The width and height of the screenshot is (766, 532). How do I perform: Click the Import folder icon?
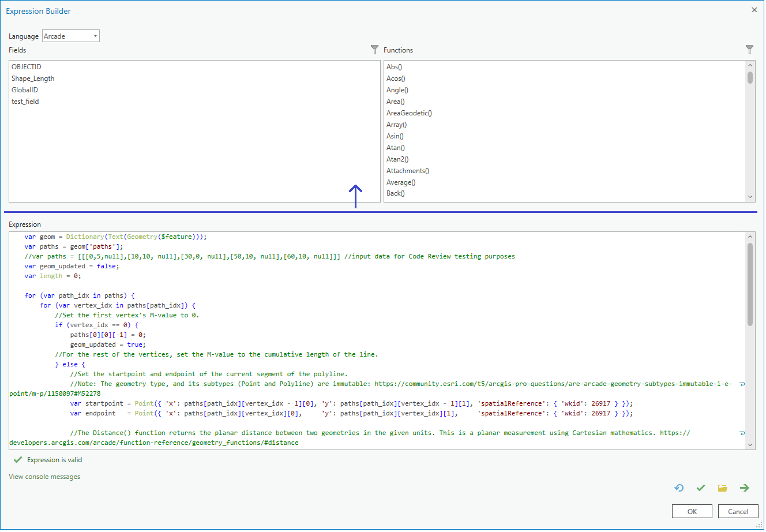pos(723,488)
